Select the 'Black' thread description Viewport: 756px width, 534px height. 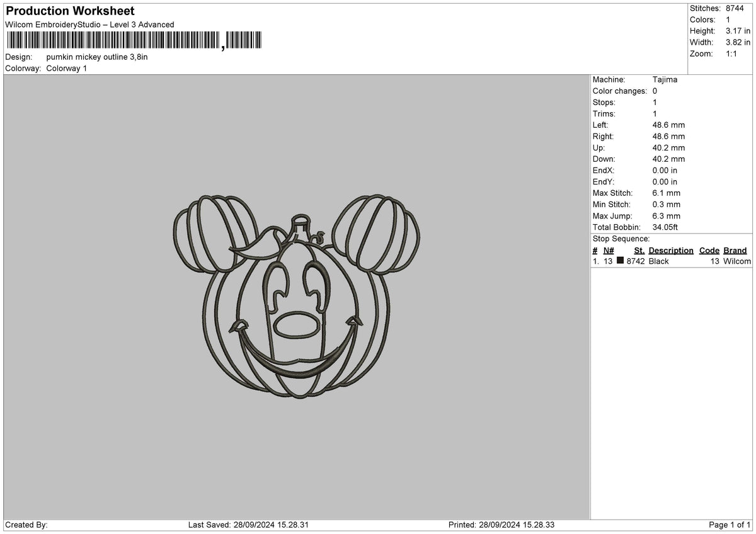coord(659,261)
